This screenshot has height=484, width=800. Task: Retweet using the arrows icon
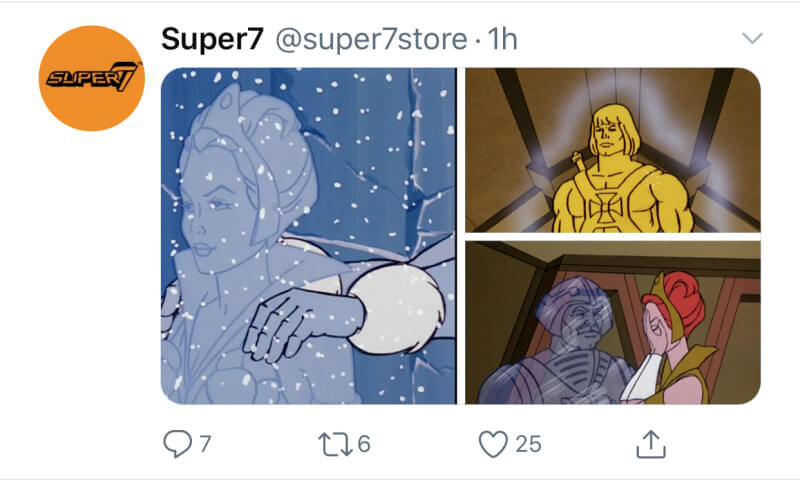335,444
